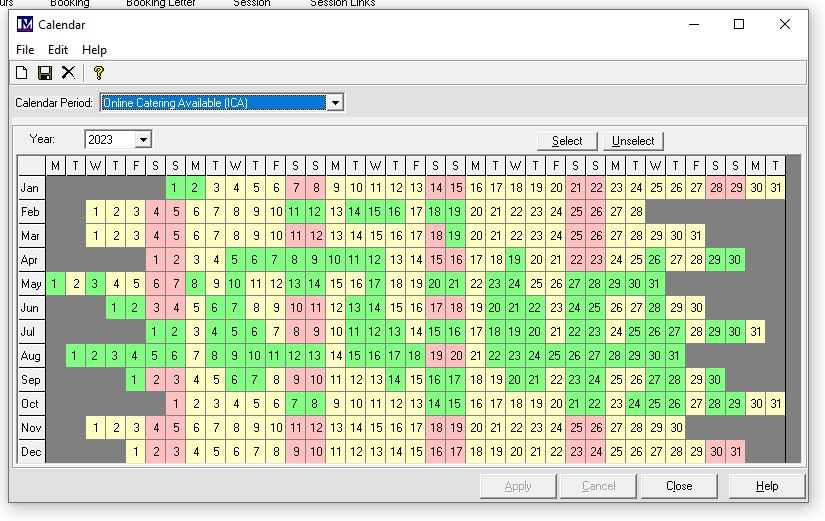Click November 30 day cell
Screen dimensions: 825x521
pyautogui.click(x=675, y=428)
